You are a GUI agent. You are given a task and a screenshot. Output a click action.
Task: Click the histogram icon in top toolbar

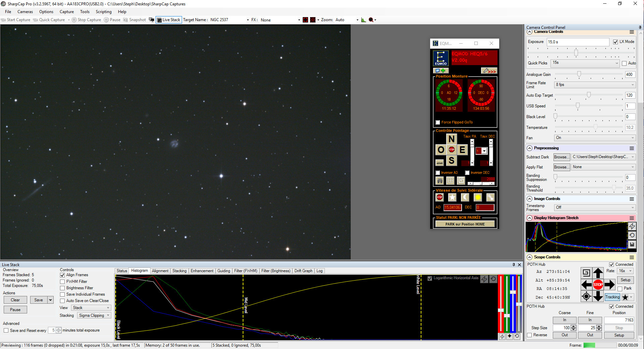click(x=363, y=20)
